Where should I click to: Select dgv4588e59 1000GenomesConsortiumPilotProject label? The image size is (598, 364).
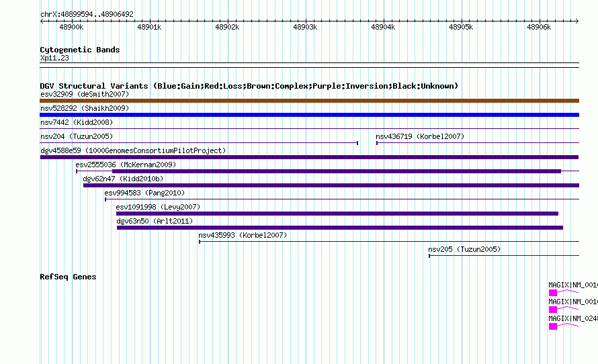click(133, 150)
